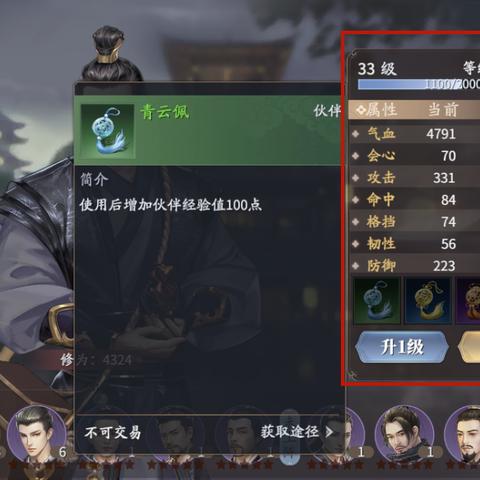The image size is (480, 480).
Task: Click the experience progress bar 1100/2000
Action: click(419, 84)
